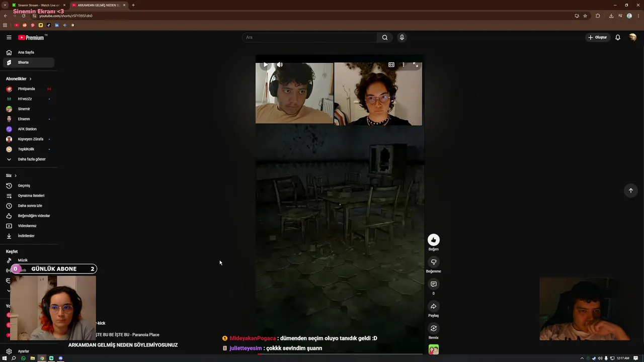Screen dimensions: 644x362
Task: Open the Short's three-dot more options
Action: point(403,64)
